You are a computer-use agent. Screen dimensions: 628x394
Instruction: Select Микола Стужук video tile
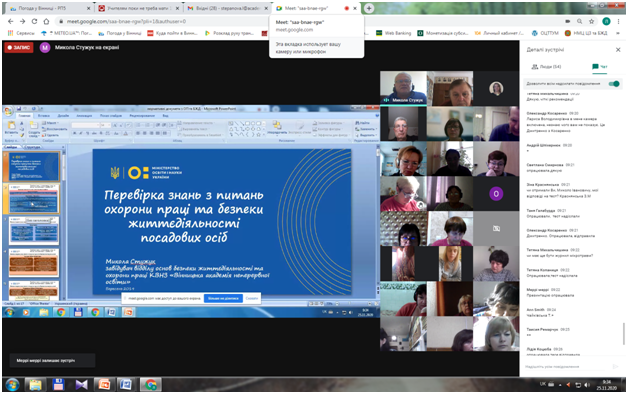click(403, 88)
